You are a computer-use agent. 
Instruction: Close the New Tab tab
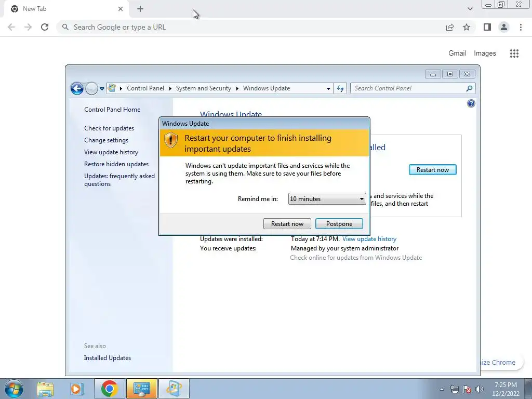121,9
